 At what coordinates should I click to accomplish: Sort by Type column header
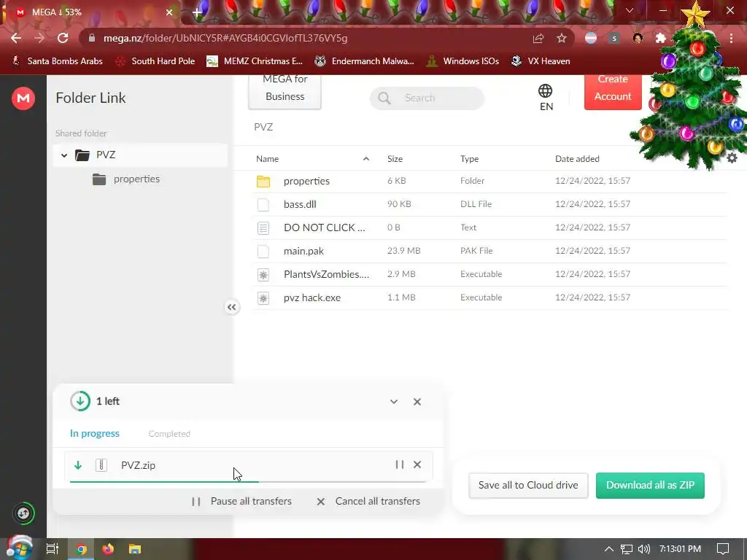[469, 158]
